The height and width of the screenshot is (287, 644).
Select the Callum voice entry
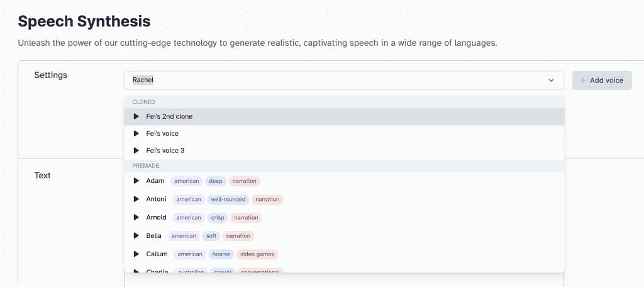click(157, 254)
